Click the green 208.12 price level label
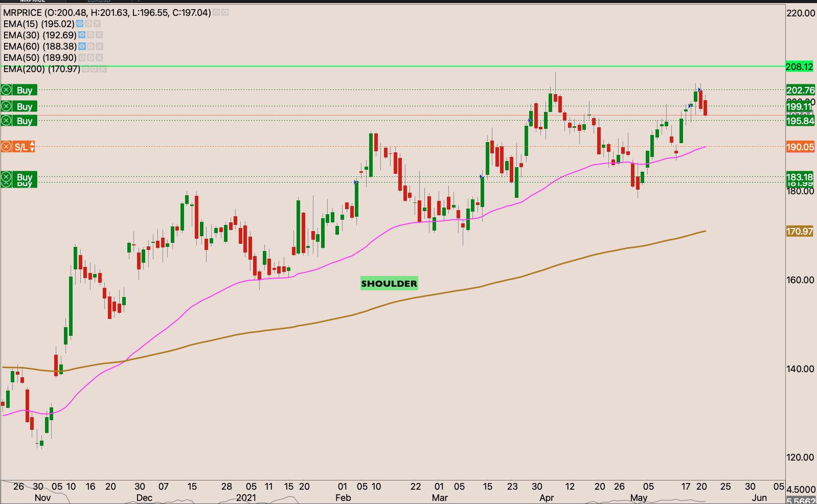Image resolution: width=817 pixels, height=504 pixels. coord(799,67)
